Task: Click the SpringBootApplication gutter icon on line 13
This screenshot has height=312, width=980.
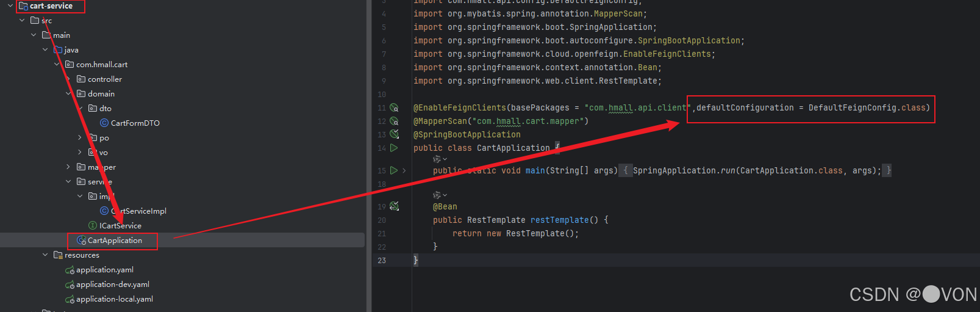Action: pyautogui.click(x=394, y=134)
